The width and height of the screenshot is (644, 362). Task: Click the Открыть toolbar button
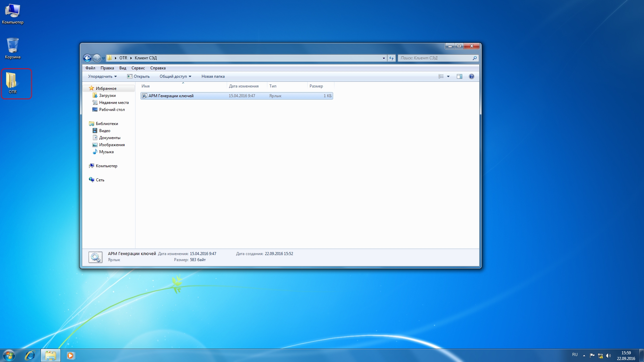[x=139, y=76]
